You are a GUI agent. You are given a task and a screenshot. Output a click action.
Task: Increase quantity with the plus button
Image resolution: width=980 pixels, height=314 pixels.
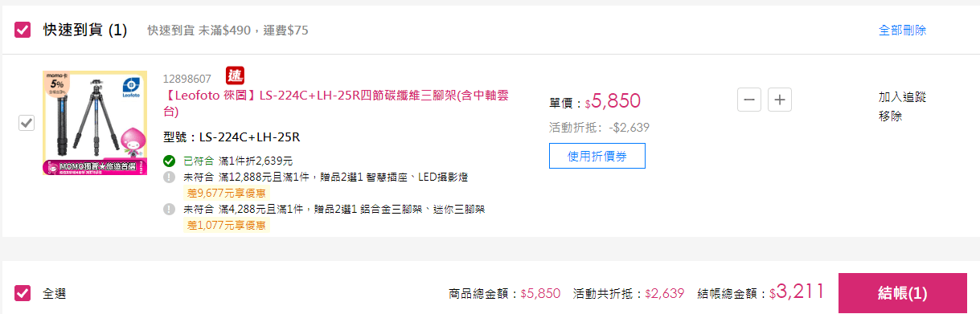click(781, 100)
